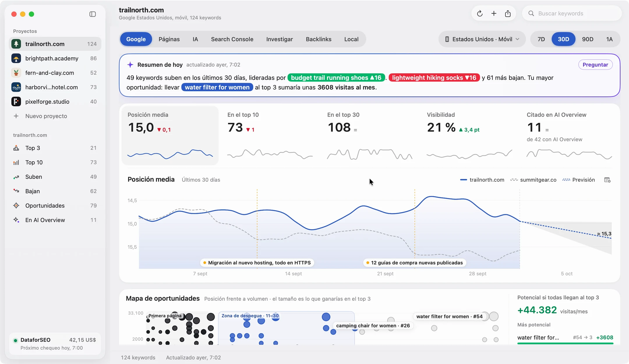Click the DataforSEO balance status card
The width and height of the screenshot is (629, 364).
click(x=55, y=344)
